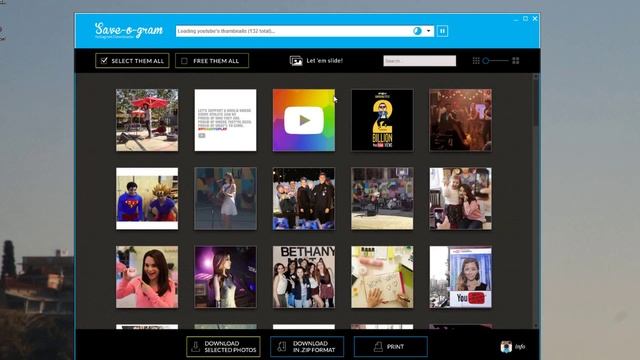Select the red umbrella photo thumbnail
640x360 pixels.
click(x=147, y=120)
